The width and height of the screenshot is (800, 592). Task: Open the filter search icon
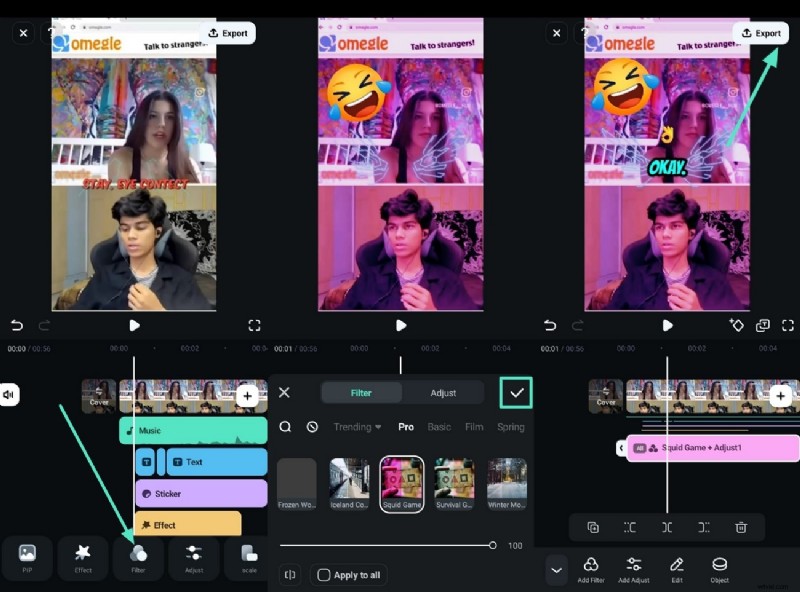point(286,427)
